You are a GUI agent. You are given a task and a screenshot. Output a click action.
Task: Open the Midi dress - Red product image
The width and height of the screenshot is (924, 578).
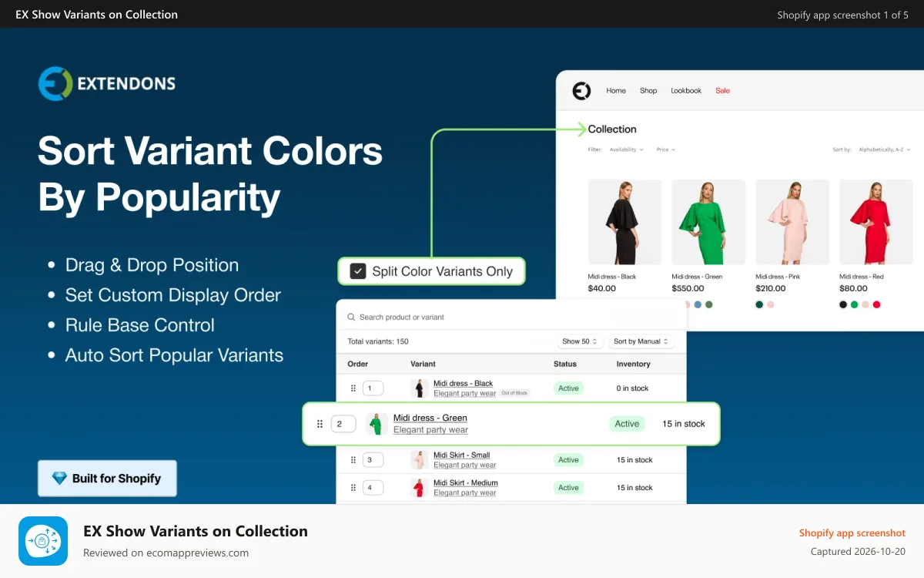click(876, 222)
